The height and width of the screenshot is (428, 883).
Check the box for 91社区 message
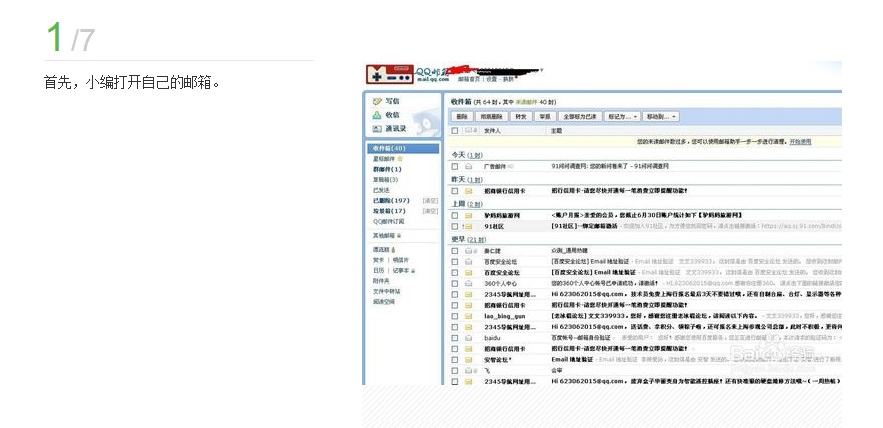(455, 226)
